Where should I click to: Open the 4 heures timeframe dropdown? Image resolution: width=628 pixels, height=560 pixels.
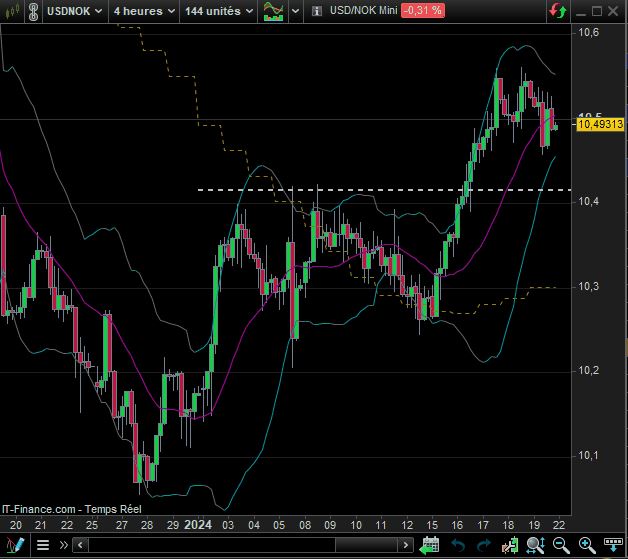pos(144,11)
